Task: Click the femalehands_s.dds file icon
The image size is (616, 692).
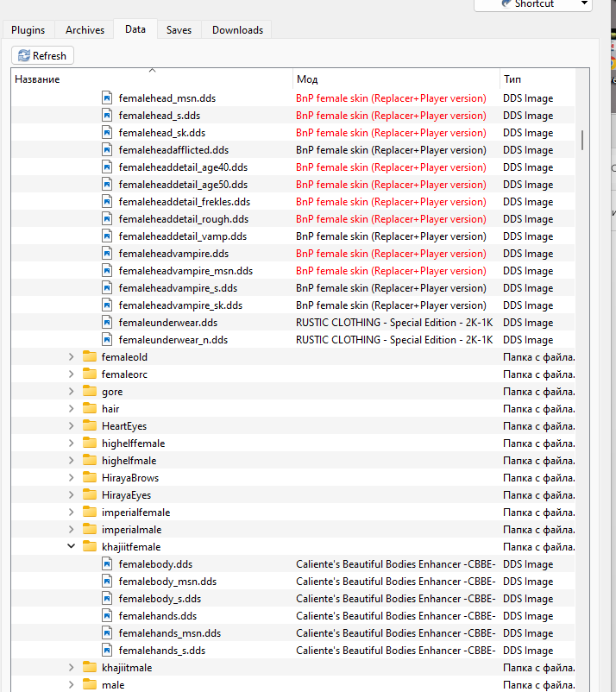Action: coord(107,651)
